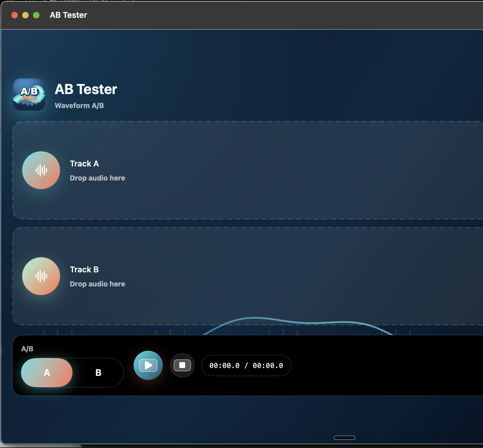The height and width of the screenshot is (448, 483).
Task: Click the Track A waveform icon
Action: [x=41, y=170]
